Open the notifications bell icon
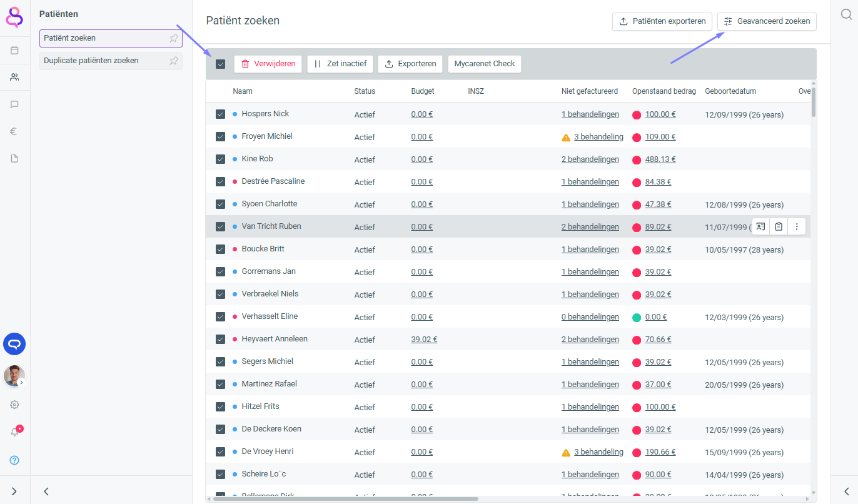 click(14, 432)
